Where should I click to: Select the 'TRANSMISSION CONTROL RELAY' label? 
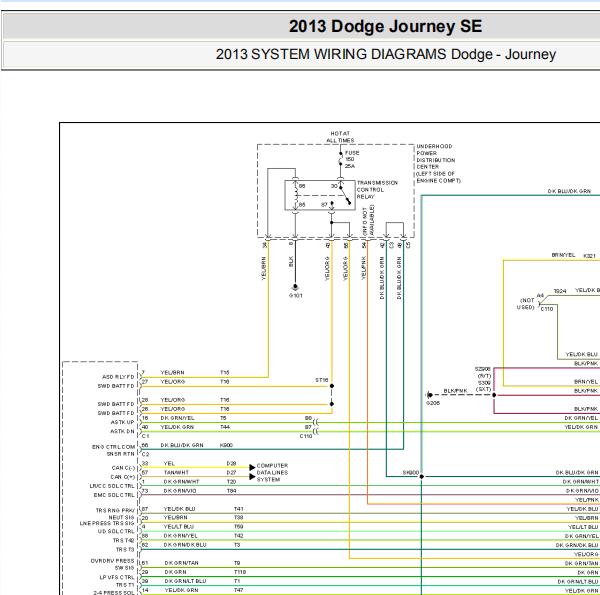click(x=377, y=190)
